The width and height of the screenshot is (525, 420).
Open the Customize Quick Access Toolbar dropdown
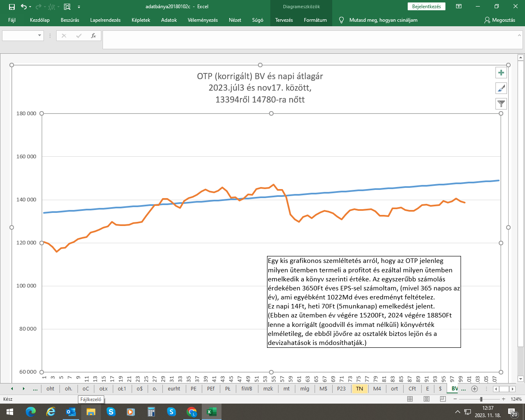tap(79, 7)
